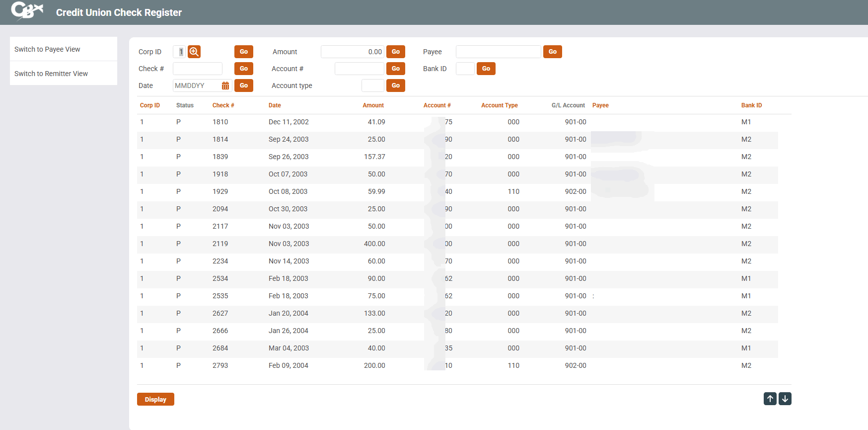The width and height of the screenshot is (868, 430).
Task: Focus the Corp ID input field
Action: coord(179,52)
